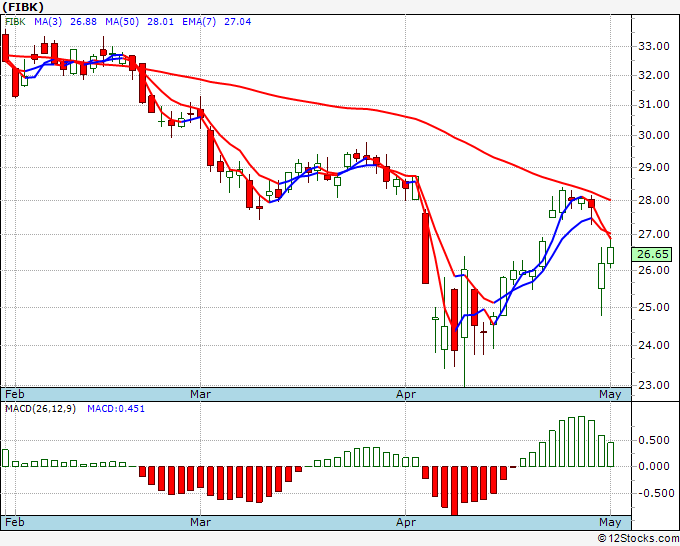This screenshot has height=546, width=680.
Task: Click the EMA(7) value 27.04
Action: tap(238, 22)
